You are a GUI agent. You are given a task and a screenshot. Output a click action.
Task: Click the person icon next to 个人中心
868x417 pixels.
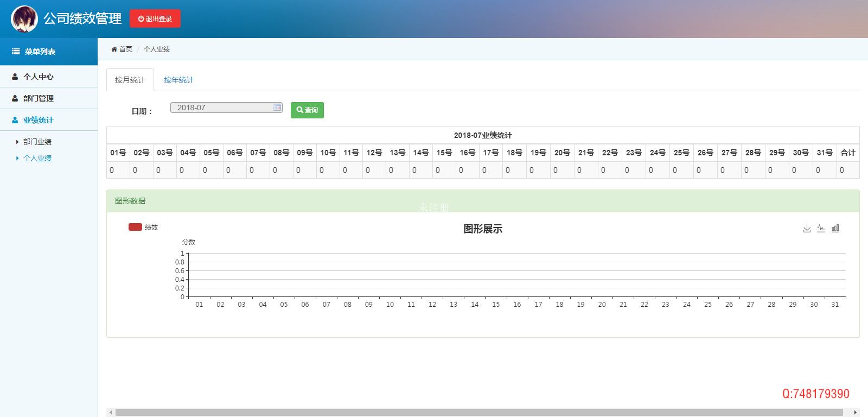point(15,77)
